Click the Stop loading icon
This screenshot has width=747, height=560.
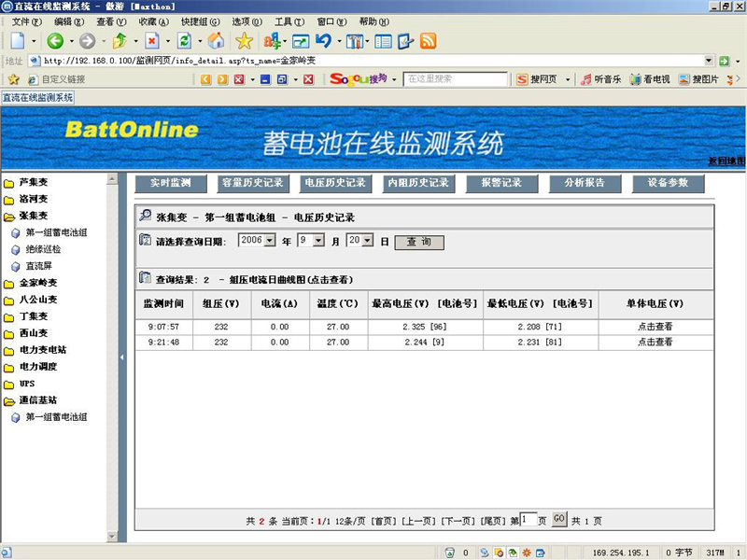(152, 41)
